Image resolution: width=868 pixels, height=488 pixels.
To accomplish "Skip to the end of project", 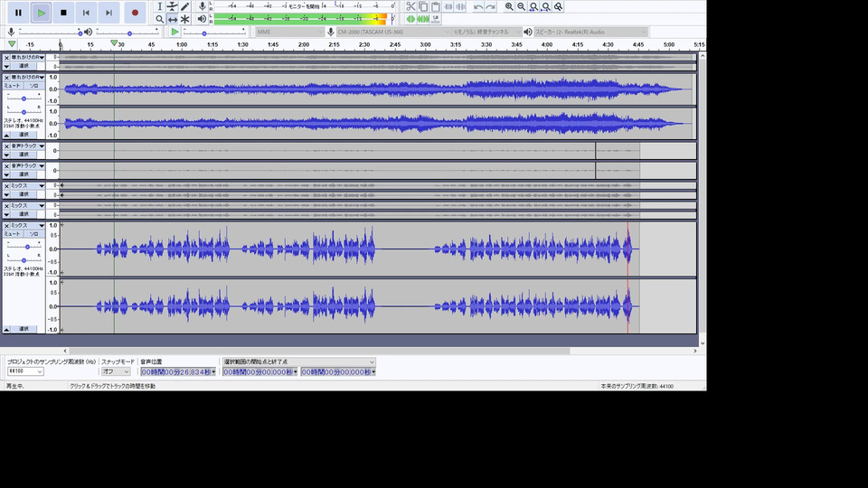I will pyautogui.click(x=108, y=13).
